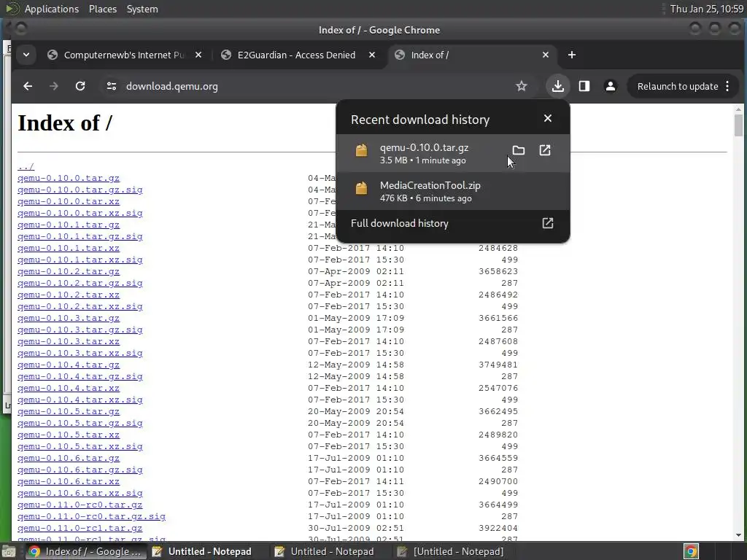Select qemu-0.10.0.tar.gz file icon in downloads
This screenshot has height=560, width=747.
(362, 150)
